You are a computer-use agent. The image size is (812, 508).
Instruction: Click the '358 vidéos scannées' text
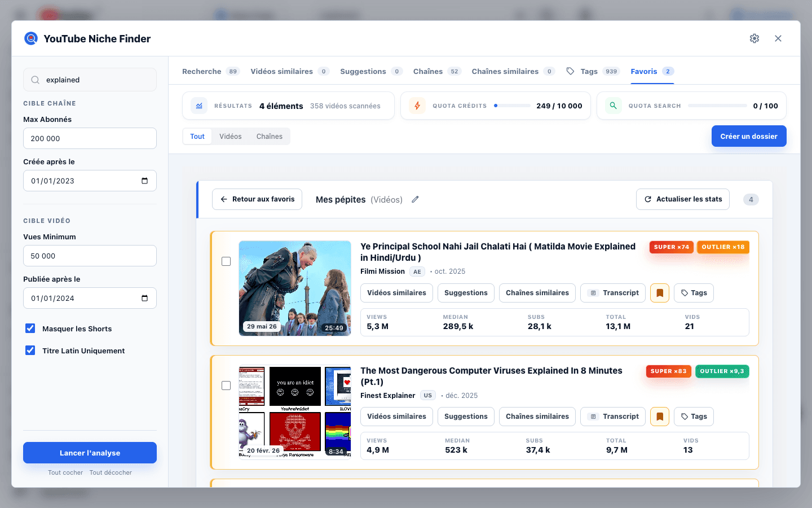(345, 106)
